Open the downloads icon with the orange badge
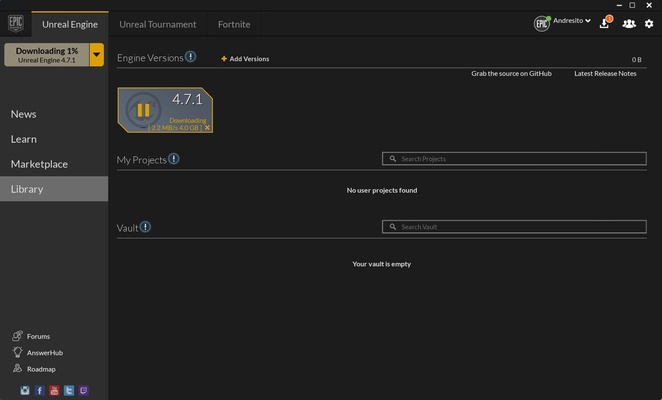 605,23
